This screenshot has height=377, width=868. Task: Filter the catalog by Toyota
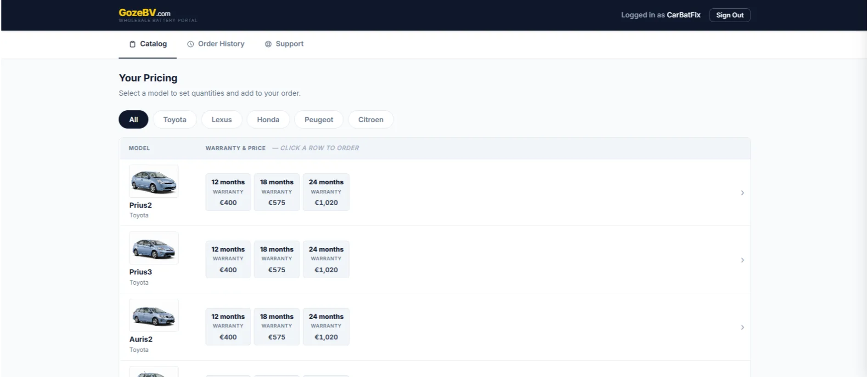pos(175,120)
